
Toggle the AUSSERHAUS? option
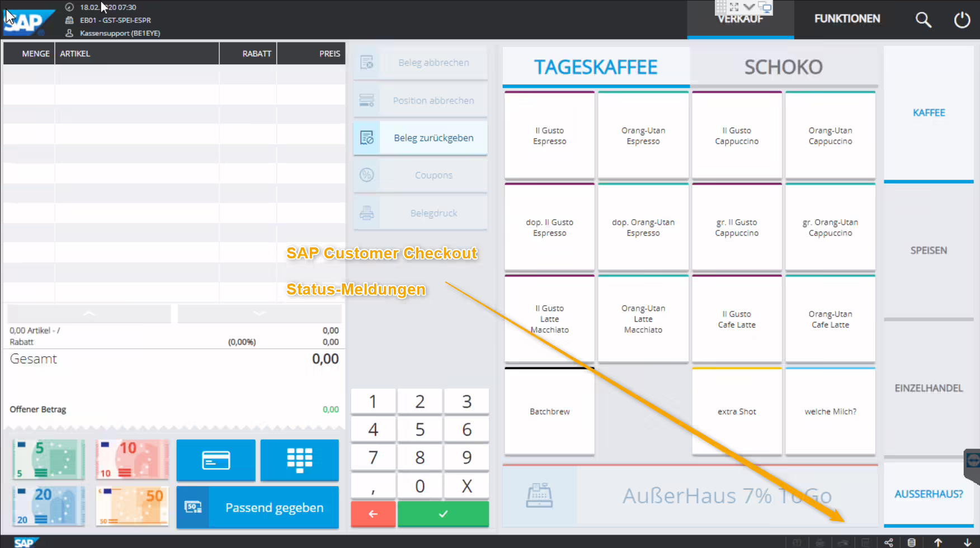tap(929, 494)
